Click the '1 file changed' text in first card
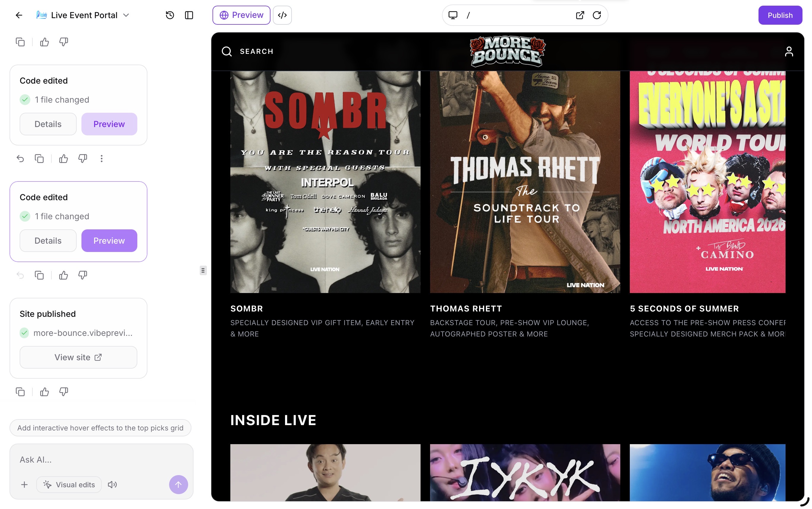 (62, 100)
